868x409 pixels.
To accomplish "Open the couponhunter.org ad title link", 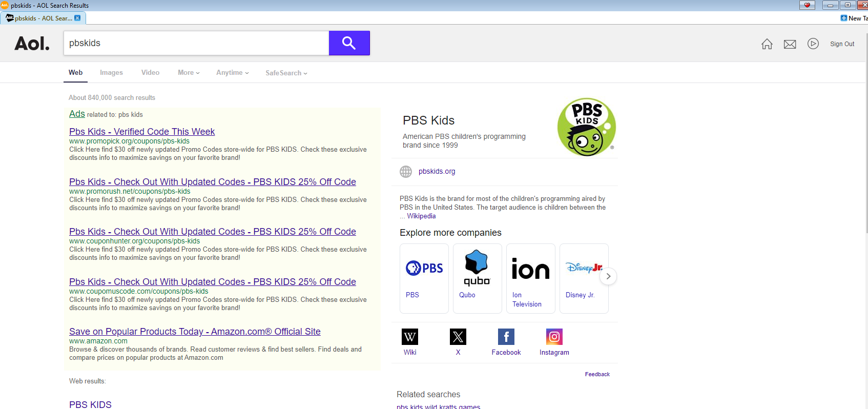I will [213, 232].
